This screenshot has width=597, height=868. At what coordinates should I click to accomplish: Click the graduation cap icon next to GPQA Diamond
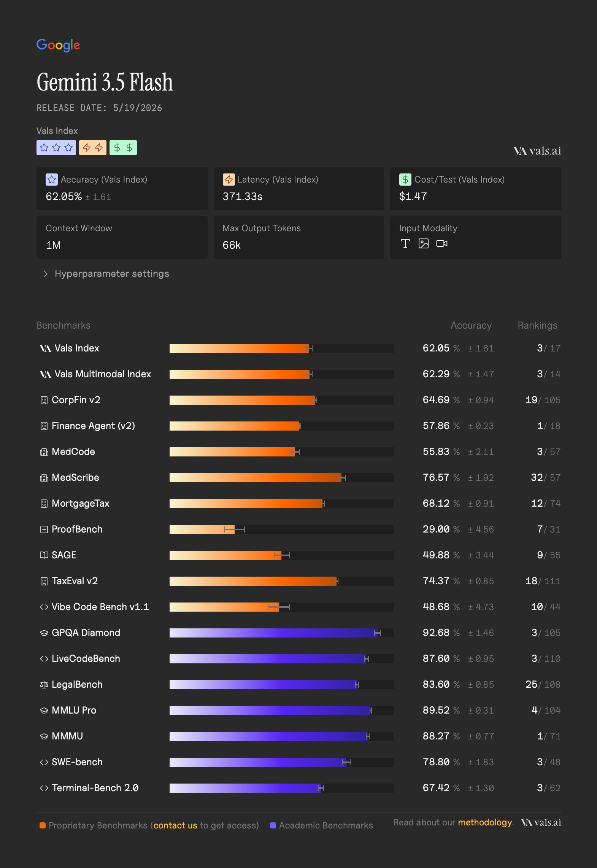44,633
